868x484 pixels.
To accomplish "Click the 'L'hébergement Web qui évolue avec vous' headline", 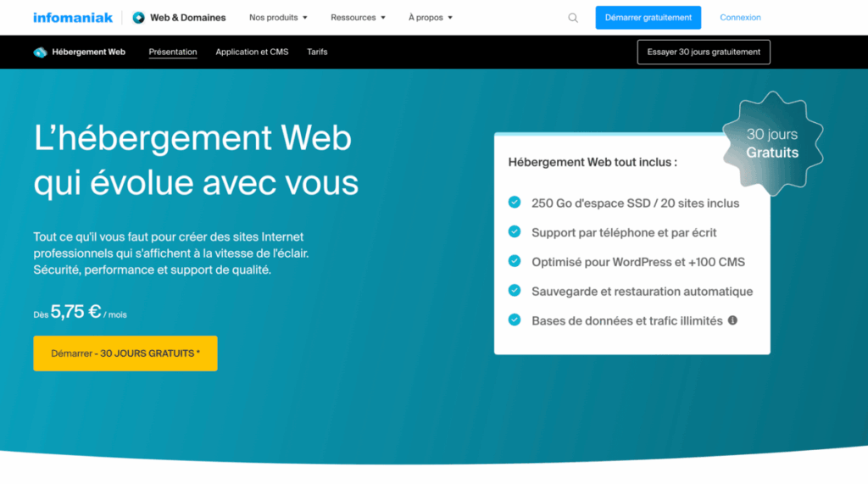I will [196, 160].
